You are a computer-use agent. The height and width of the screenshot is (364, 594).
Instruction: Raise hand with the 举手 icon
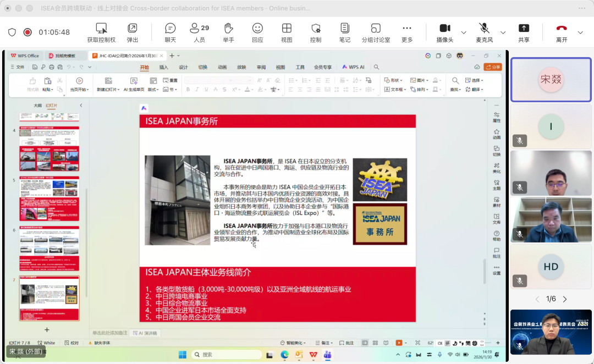pyautogui.click(x=228, y=29)
